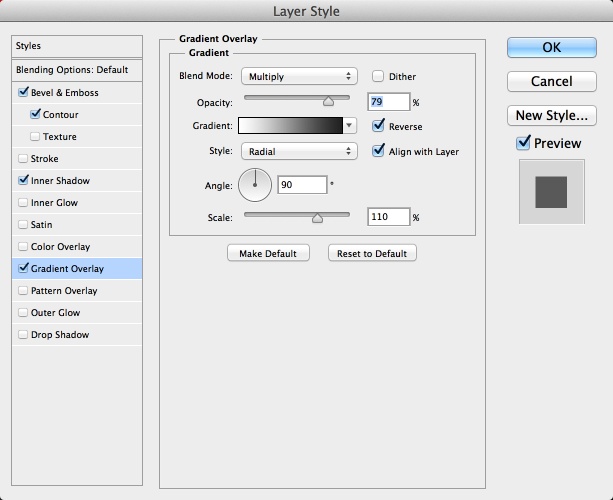This screenshot has height=500, width=613.
Task: Select the Inner Shadow label
Action: pos(60,181)
